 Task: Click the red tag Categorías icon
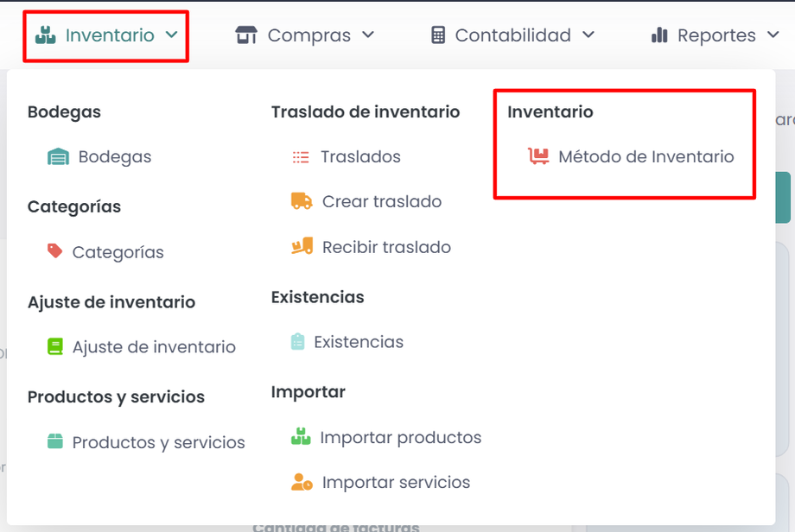tap(55, 251)
